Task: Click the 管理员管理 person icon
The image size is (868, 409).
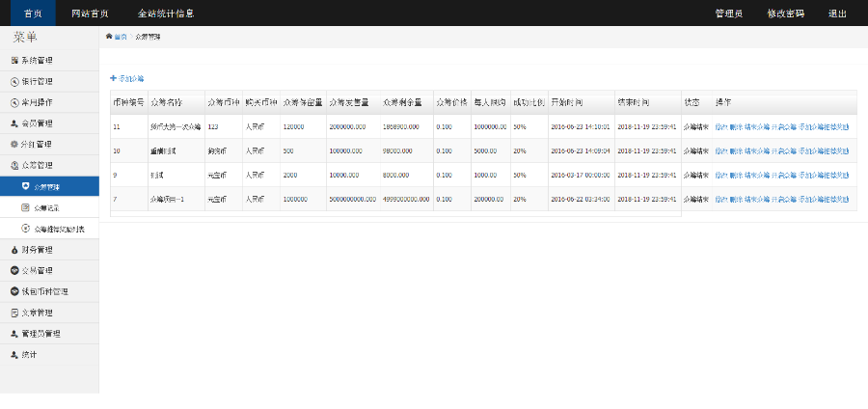Action: [14, 334]
